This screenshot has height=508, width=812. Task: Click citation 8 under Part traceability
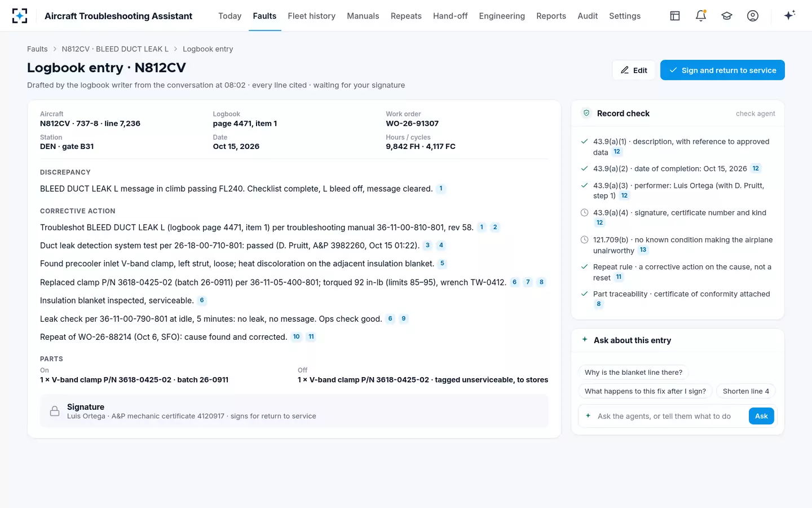[599, 304]
